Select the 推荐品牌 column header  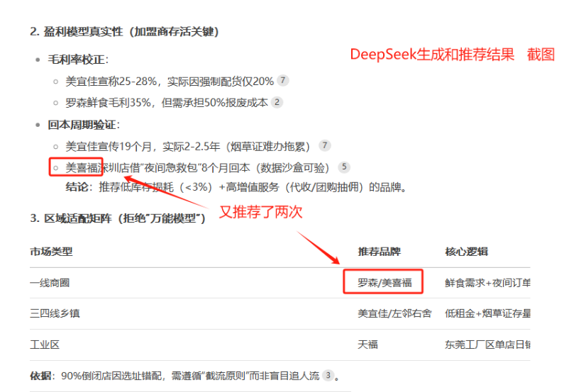pos(380,252)
